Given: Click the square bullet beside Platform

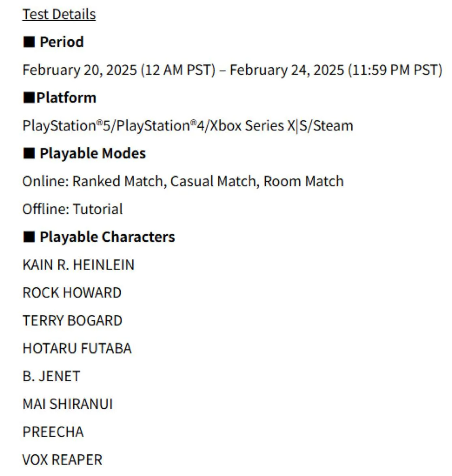Looking at the screenshot, I should pos(29,98).
